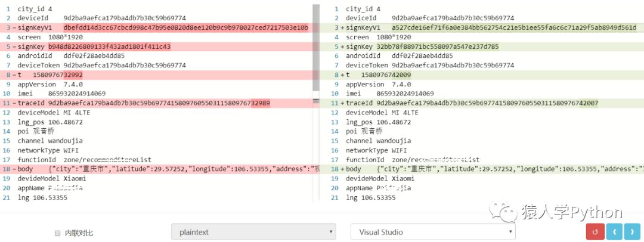Click right pane deviceToken line
This screenshot has height=242, width=644.
click(x=430, y=66)
